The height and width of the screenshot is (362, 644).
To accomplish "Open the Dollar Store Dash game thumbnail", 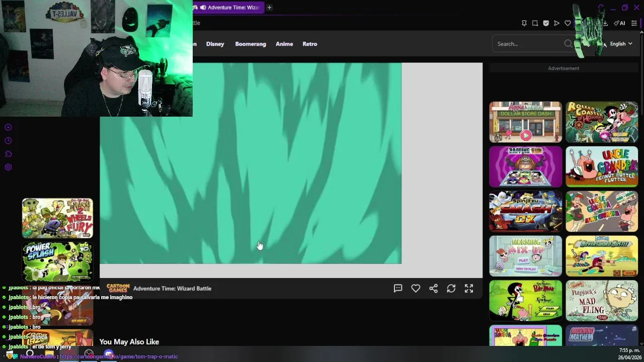I will (525, 122).
